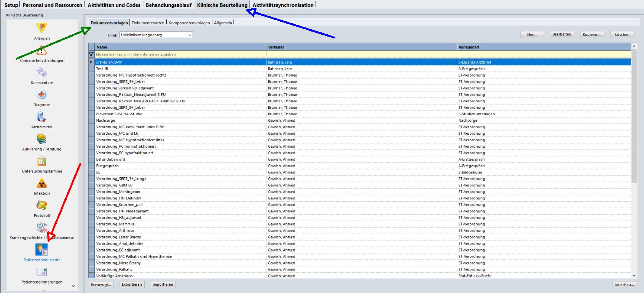Select row indicator arrow for Erst-Brief-JB-W

click(x=91, y=62)
